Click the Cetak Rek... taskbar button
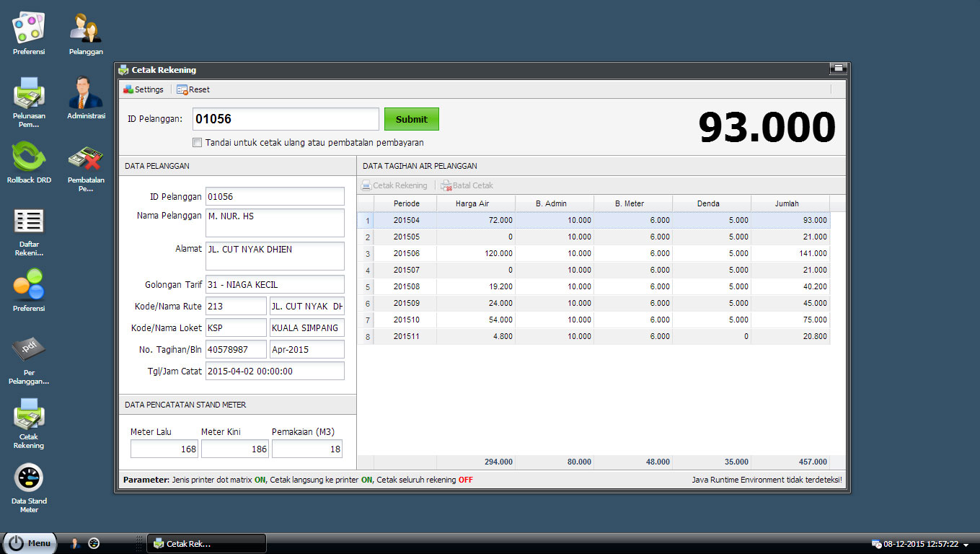Viewport: 980px width, 554px height. (206, 544)
